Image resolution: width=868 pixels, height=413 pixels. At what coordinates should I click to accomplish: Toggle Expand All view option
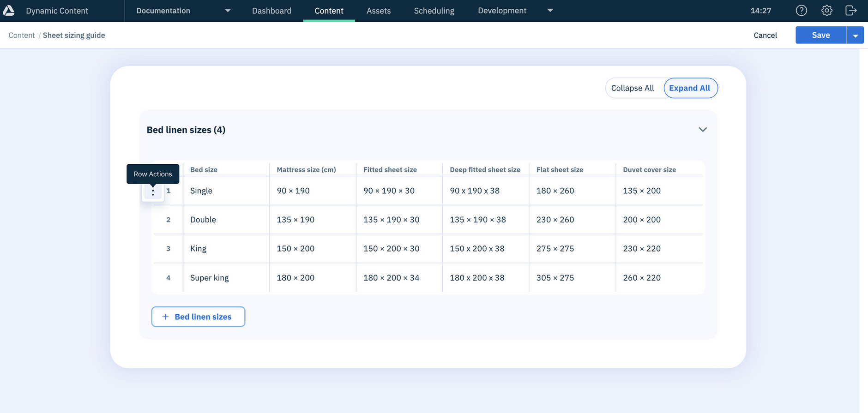(x=689, y=88)
